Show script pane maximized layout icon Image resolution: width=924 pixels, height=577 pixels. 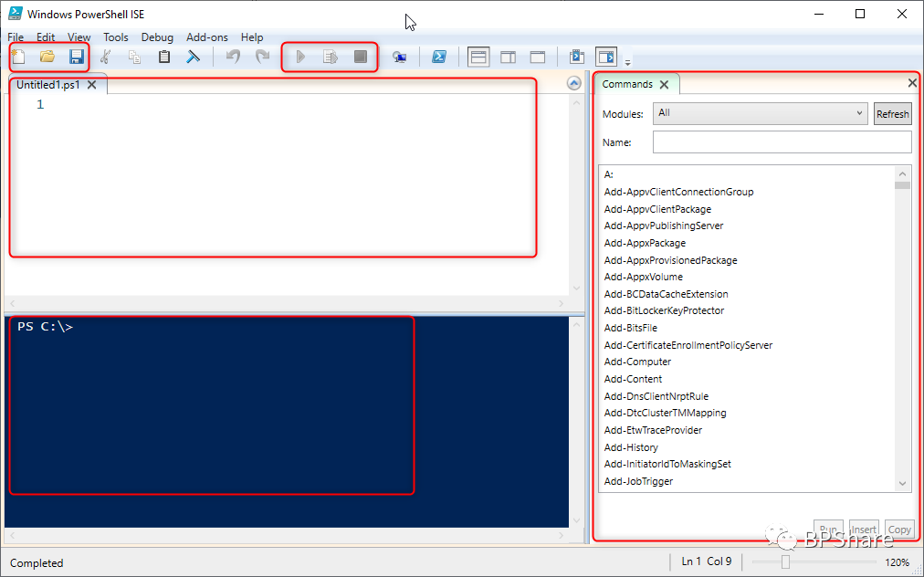click(538, 58)
